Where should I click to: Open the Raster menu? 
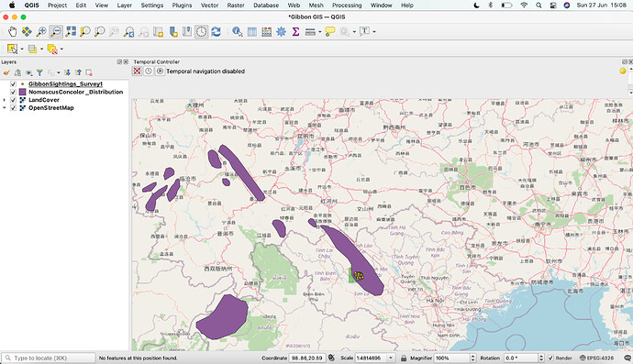point(236,6)
